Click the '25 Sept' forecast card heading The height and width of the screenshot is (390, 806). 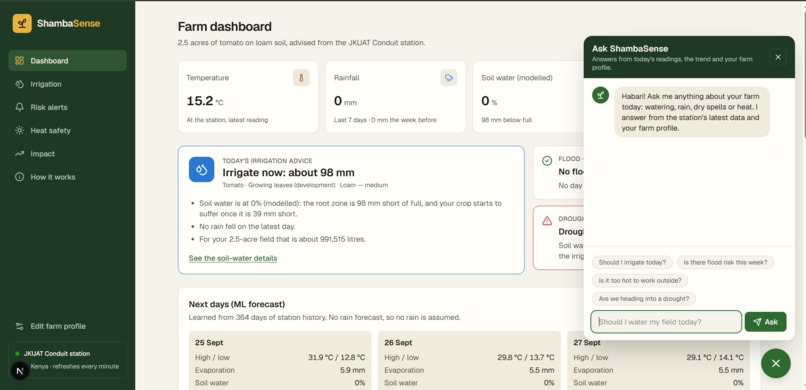(x=209, y=343)
